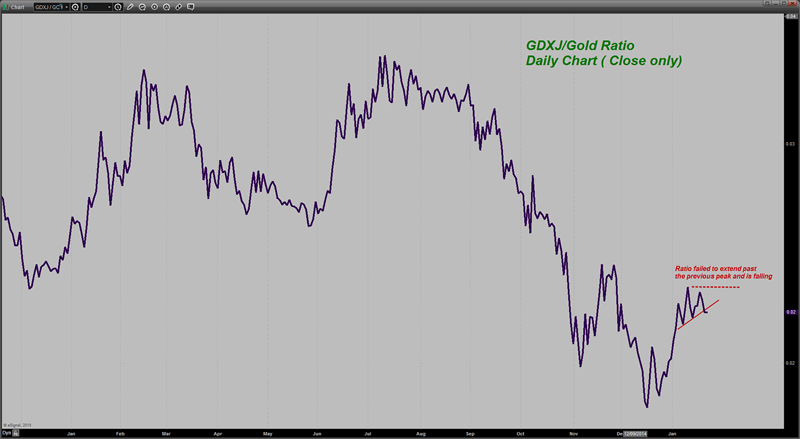
Task: Click the small icon next to Dyn
Action: [16, 433]
